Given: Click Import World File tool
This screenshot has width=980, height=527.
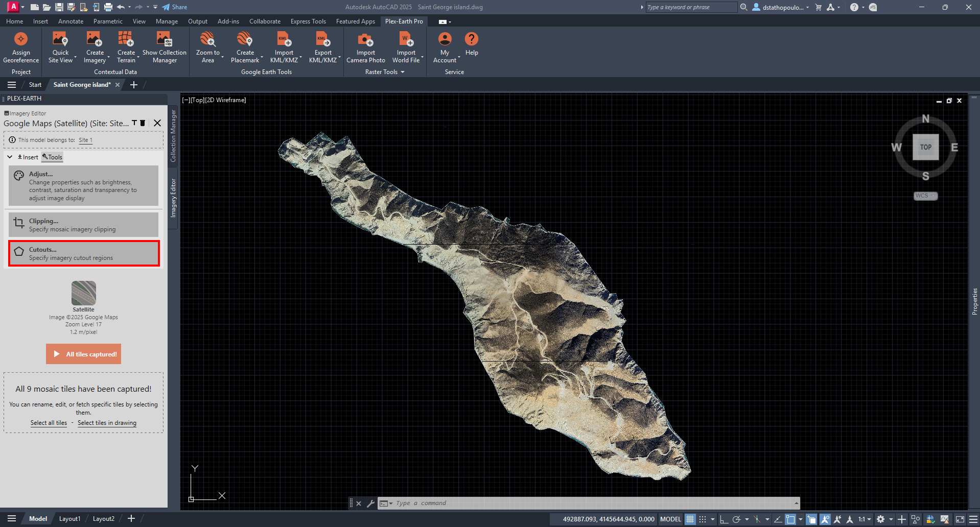Looking at the screenshot, I should 406,47.
